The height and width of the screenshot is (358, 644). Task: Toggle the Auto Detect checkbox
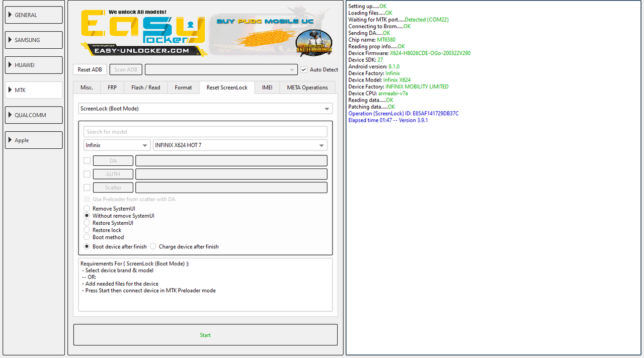pyautogui.click(x=304, y=69)
